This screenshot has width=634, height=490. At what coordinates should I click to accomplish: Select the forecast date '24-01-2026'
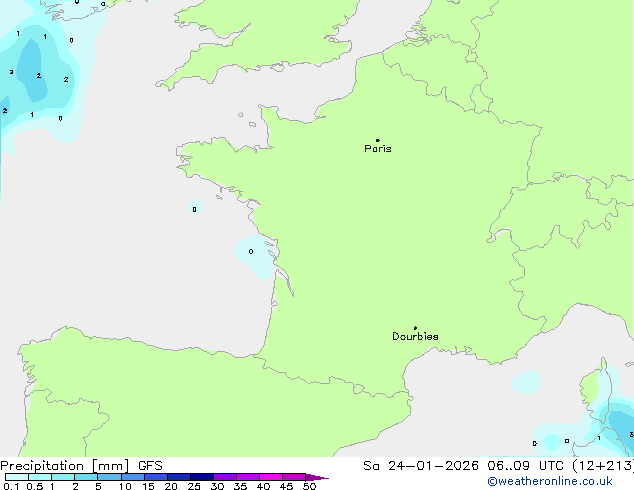pos(433,466)
